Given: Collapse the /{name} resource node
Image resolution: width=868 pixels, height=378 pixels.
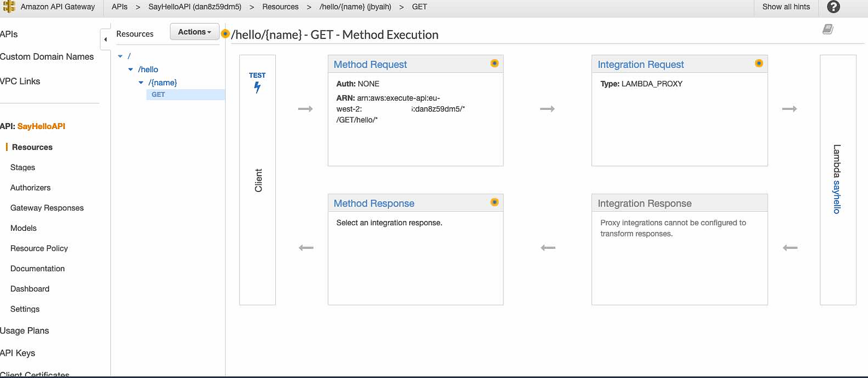Looking at the screenshot, I should [x=141, y=83].
